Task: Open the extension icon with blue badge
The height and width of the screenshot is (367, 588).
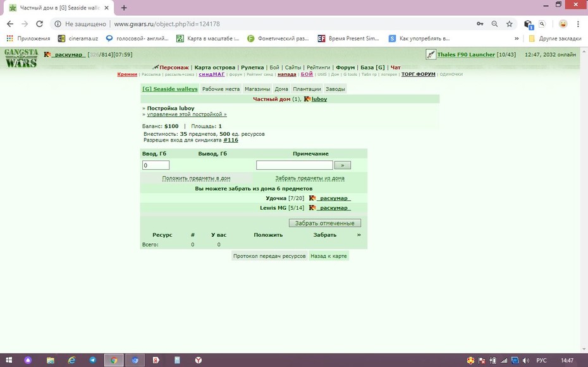Action: point(529,25)
